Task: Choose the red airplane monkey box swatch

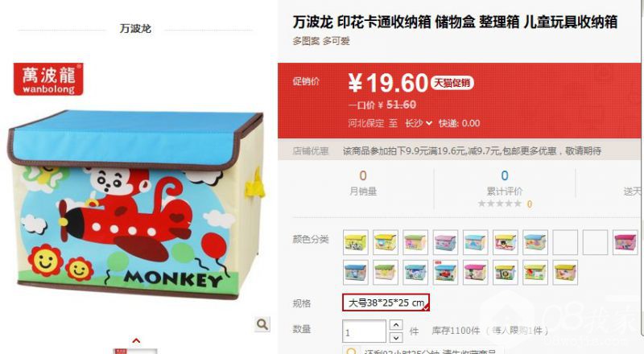Action: coord(445,272)
